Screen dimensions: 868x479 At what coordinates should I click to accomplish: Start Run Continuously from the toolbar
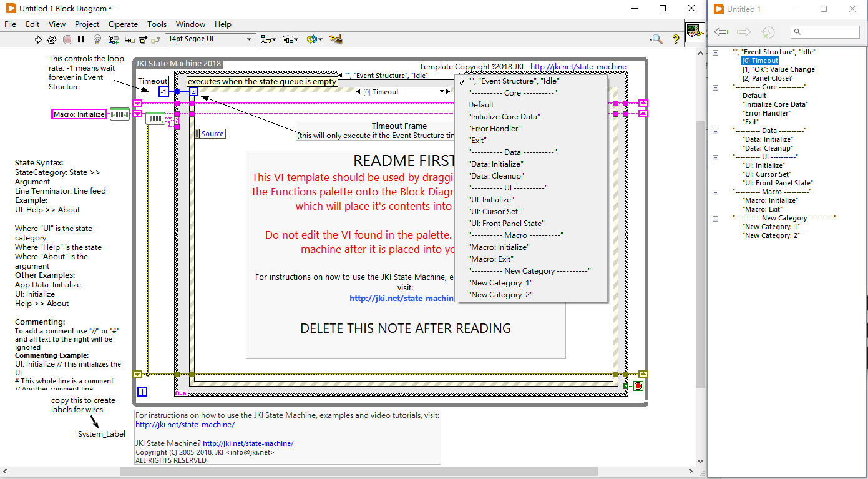tap(52, 39)
